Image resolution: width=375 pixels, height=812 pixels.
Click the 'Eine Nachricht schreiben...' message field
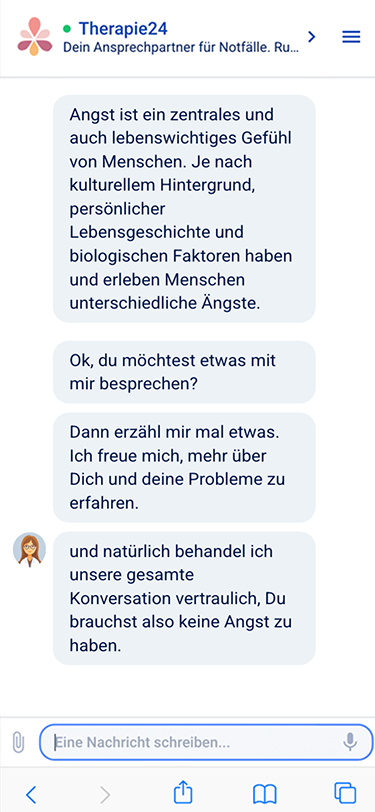click(206, 742)
